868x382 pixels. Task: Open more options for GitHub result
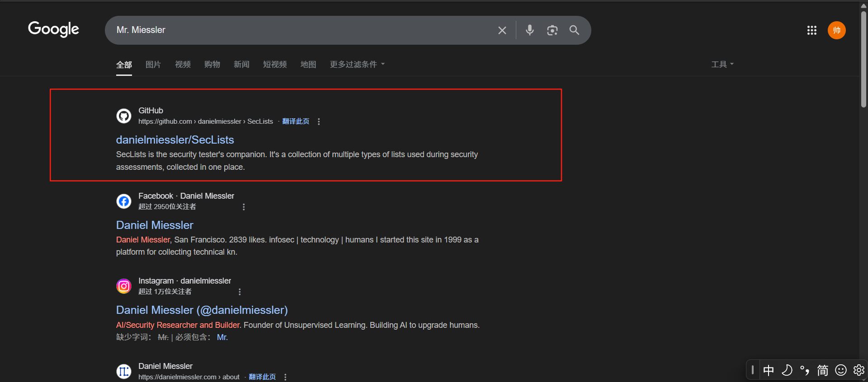click(319, 121)
